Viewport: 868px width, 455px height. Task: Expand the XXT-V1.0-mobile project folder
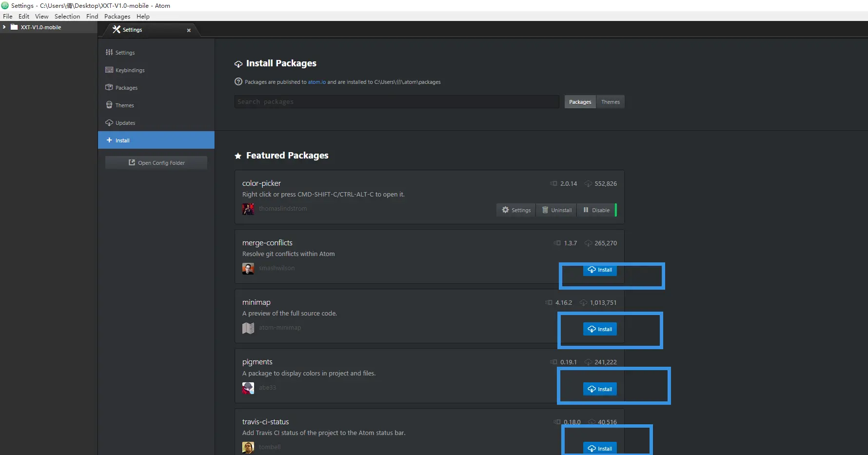point(4,27)
